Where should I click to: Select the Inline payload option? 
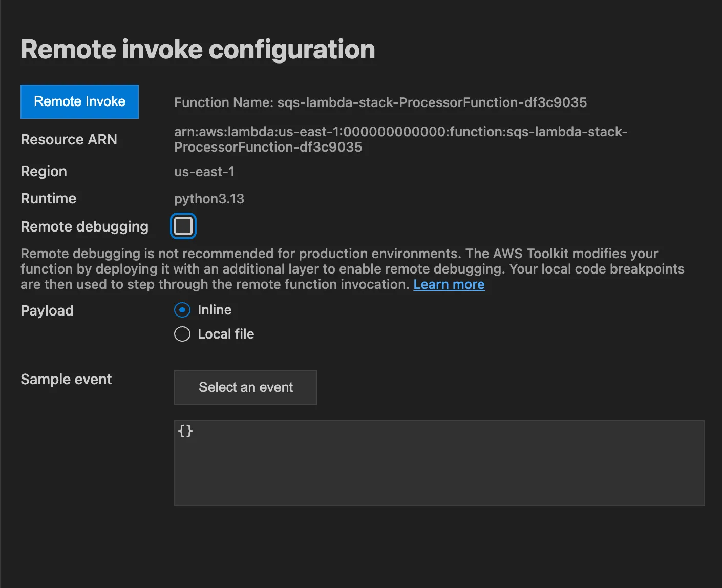coord(182,310)
